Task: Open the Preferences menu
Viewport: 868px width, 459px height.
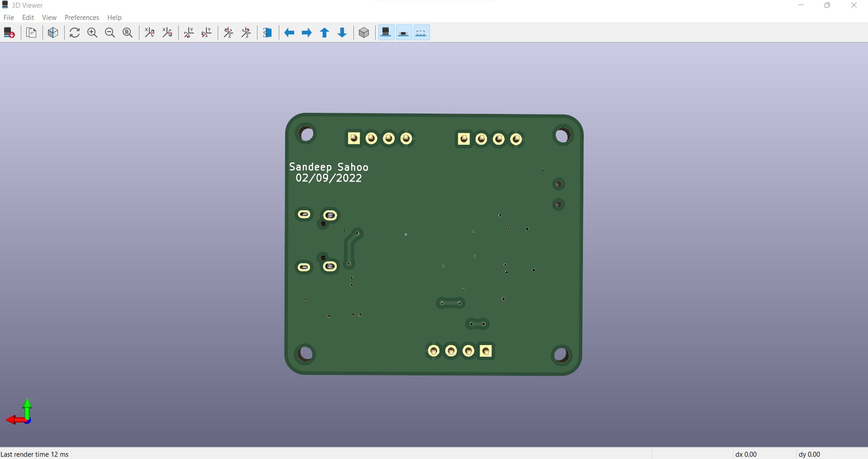Action: point(81,18)
